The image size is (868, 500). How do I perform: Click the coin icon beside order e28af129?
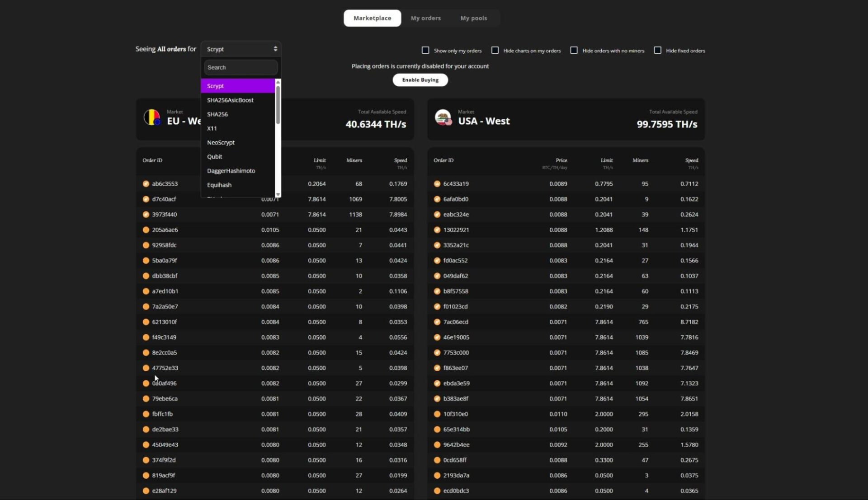pyautogui.click(x=146, y=491)
